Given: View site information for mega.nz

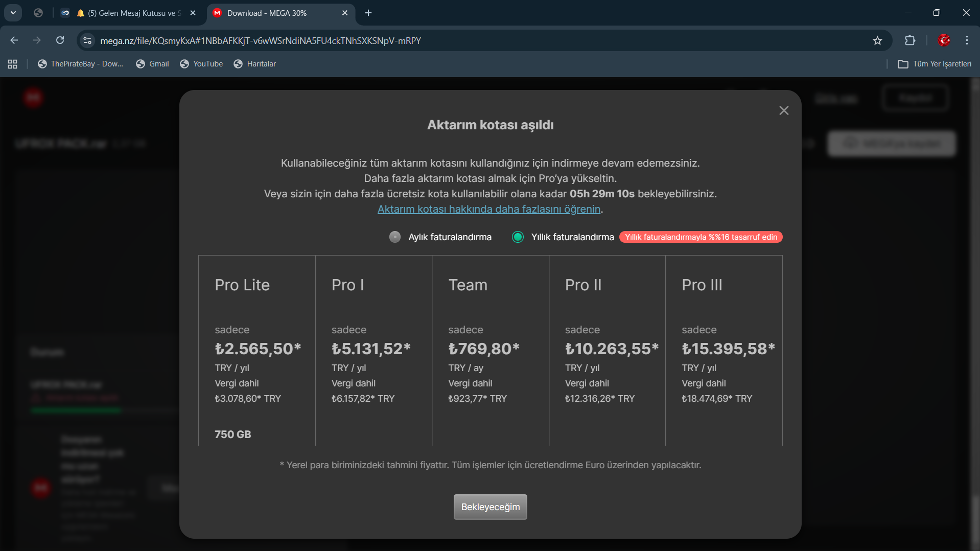Looking at the screenshot, I should coord(87,40).
